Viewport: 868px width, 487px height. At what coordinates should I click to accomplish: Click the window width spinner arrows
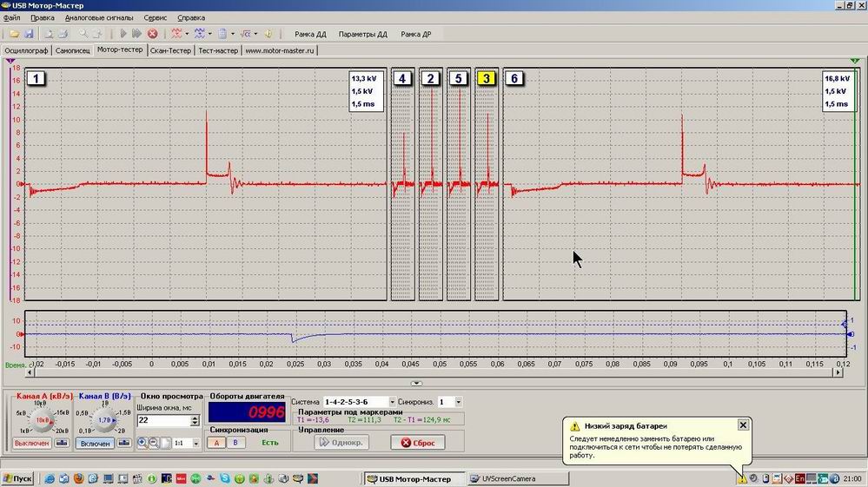pos(195,420)
